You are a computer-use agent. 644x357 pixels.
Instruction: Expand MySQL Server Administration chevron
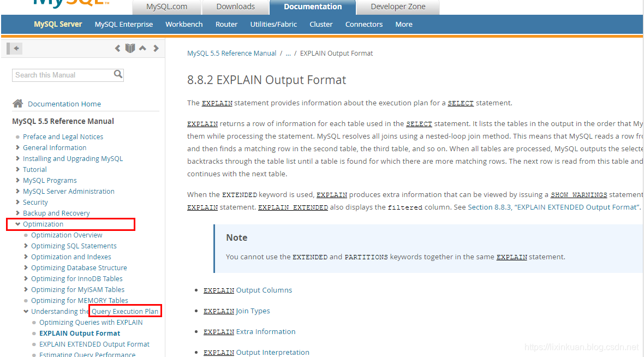pos(17,191)
